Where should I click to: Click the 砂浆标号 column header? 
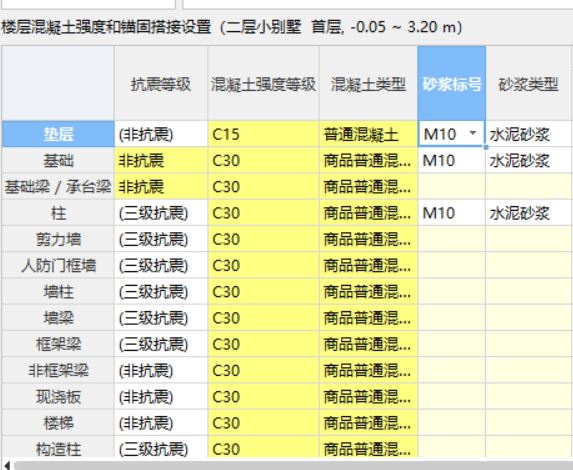452,84
